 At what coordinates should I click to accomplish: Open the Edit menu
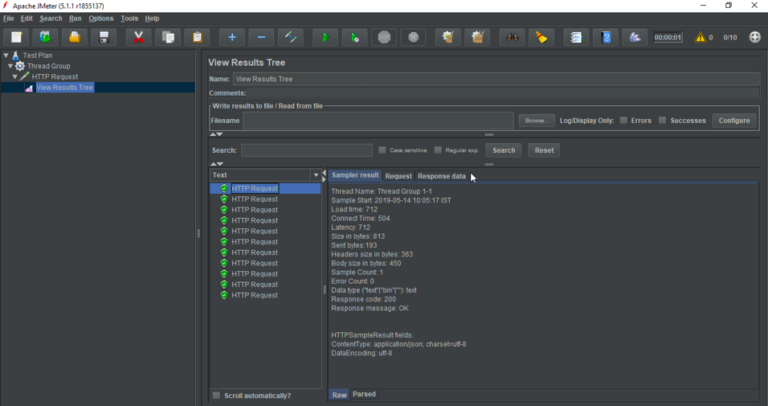[26, 19]
